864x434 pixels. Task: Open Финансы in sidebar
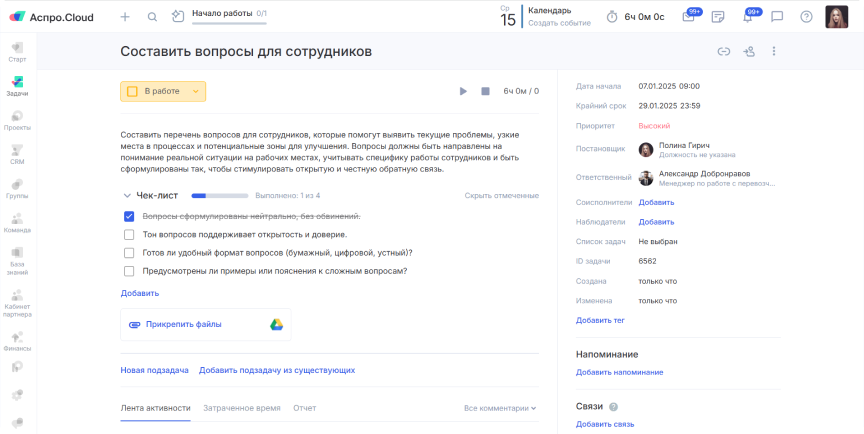click(17, 341)
